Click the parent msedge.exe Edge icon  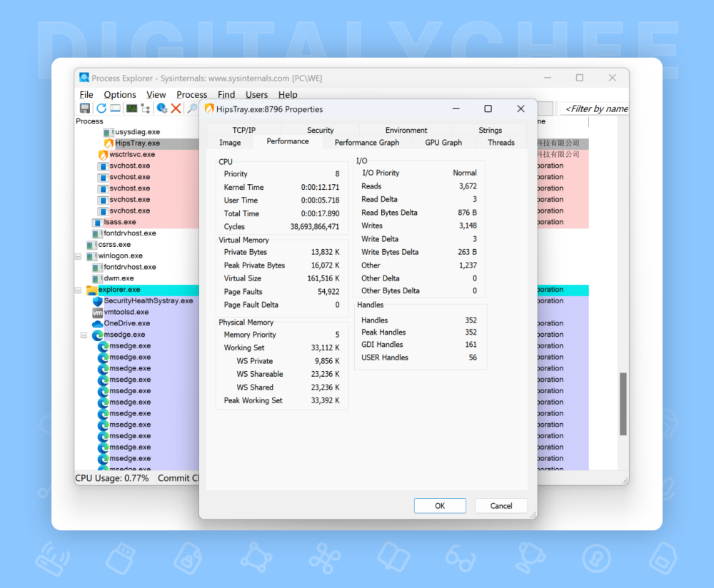(97, 335)
